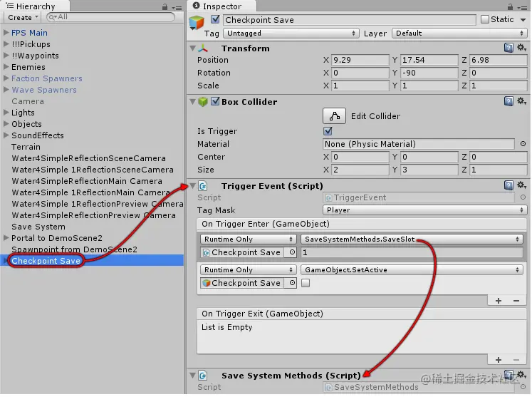This screenshot has width=532, height=397.
Task: Click the SaveSlot argument field showing 1
Action: point(412,252)
